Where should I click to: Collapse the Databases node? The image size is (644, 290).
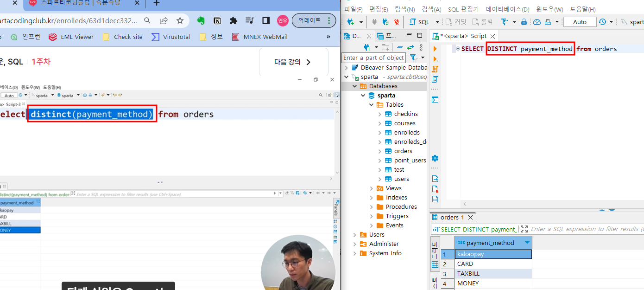355,86
